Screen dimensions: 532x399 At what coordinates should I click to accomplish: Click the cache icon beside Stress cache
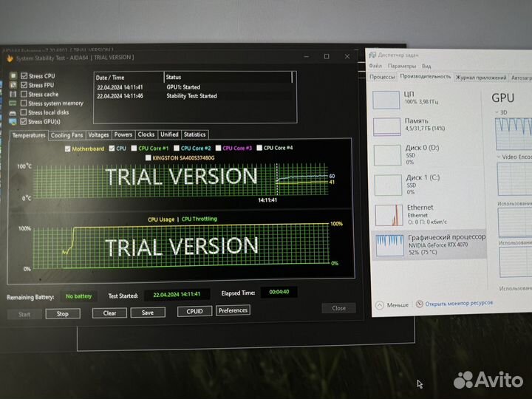[x=13, y=94]
